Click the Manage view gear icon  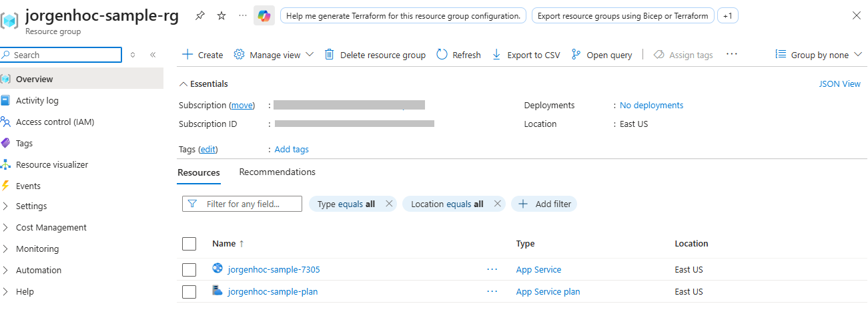coord(239,55)
